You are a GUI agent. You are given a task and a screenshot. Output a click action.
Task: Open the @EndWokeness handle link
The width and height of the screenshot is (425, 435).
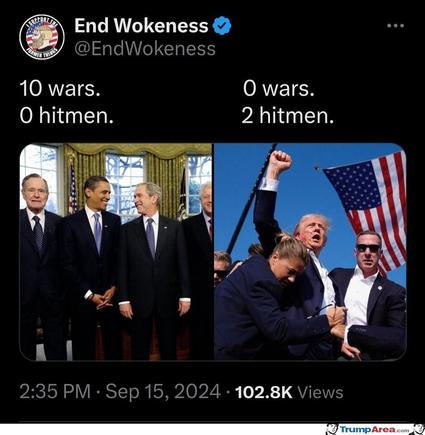click(145, 49)
